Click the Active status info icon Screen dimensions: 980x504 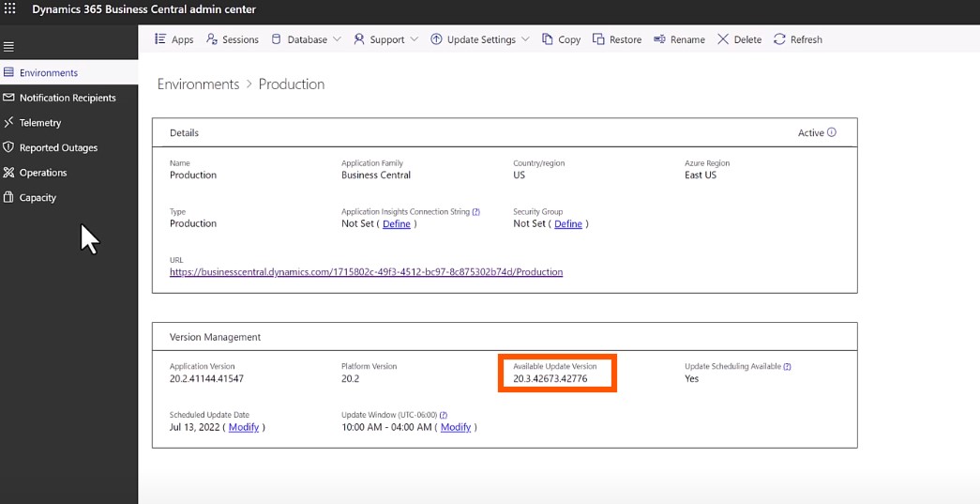pos(831,132)
